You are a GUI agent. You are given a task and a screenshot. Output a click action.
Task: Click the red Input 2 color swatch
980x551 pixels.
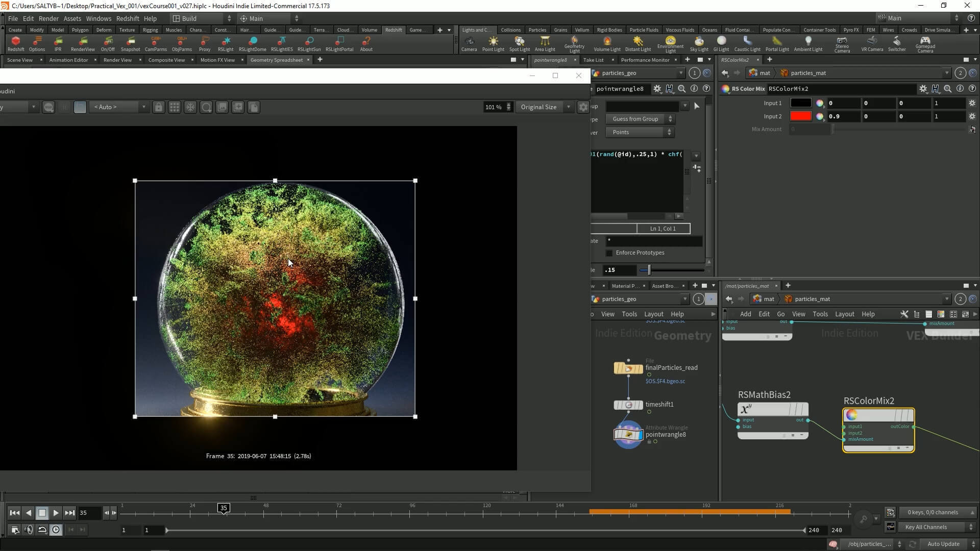[x=800, y=116]
